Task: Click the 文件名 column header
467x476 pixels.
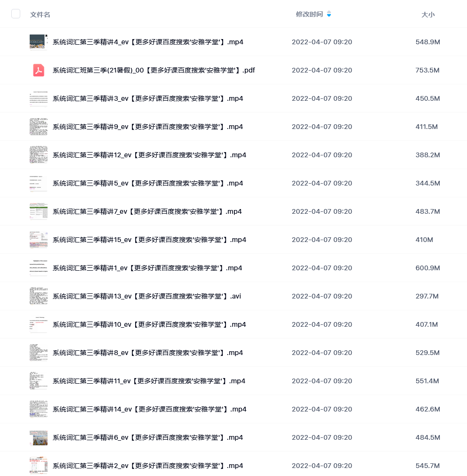Action: (40, 15)
